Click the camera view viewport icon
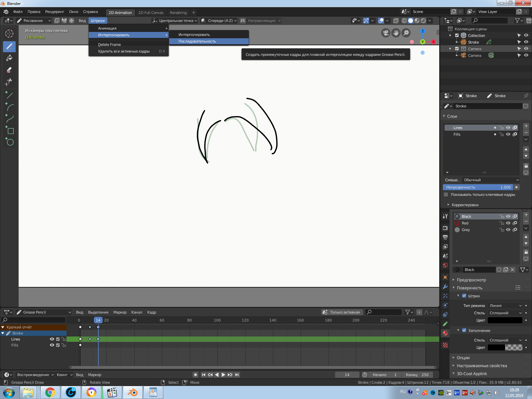The width and height of the screenshot is (532, 399). (x=386, y=33)
